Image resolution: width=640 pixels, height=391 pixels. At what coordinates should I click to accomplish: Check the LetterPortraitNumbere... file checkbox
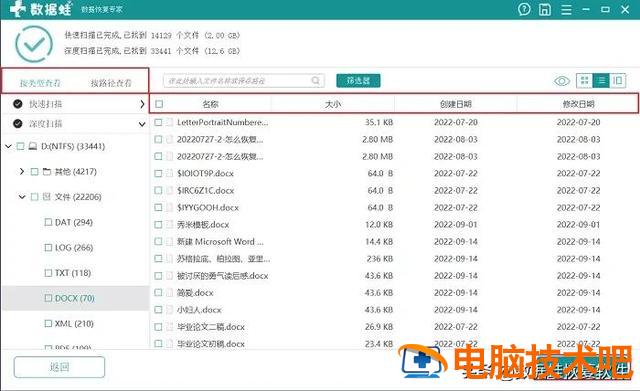click(x=158, y=122)
